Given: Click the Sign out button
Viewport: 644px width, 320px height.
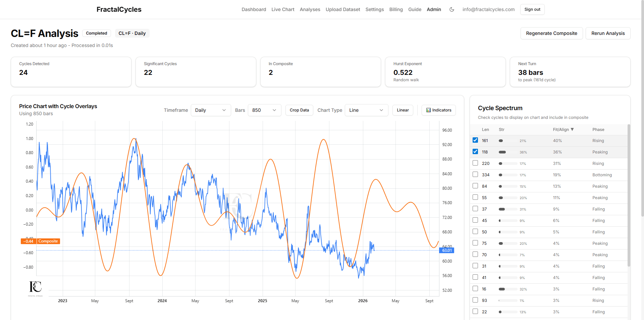Looking at the screenshot, I should pyautogui.click(x=532, y=9).
